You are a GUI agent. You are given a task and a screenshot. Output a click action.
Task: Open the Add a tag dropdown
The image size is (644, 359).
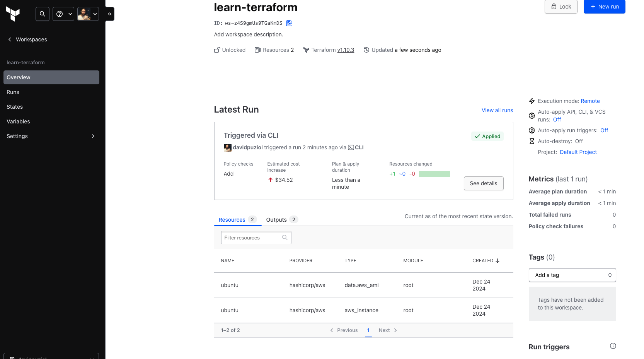572,275
